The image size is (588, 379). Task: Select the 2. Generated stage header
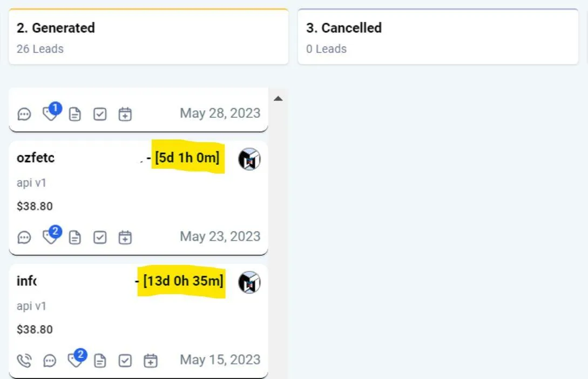(148, 37)
